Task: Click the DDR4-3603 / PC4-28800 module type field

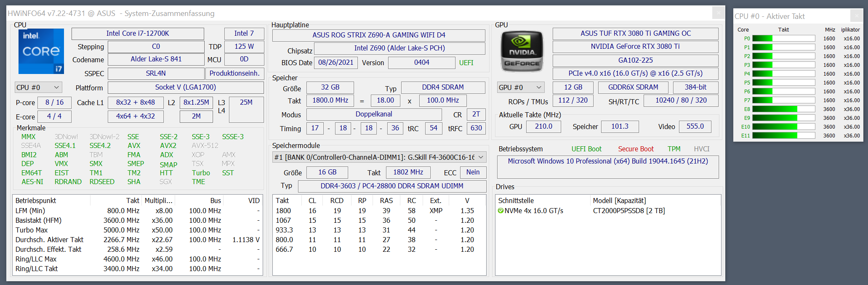Action: [392, 186]
